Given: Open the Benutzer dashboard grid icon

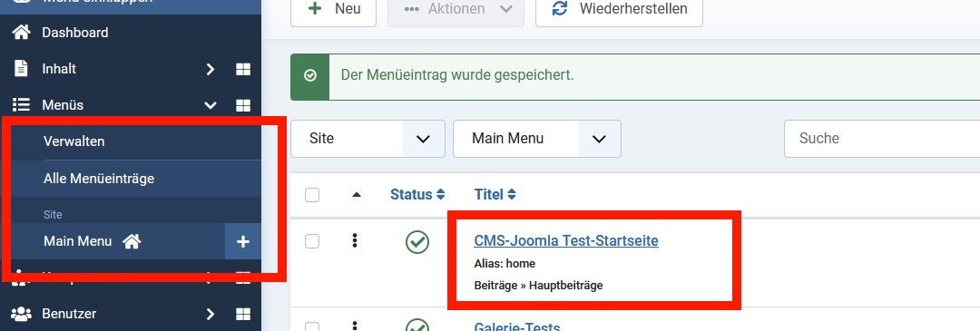Looking at the screenshot, I should (x=243, y=314).
